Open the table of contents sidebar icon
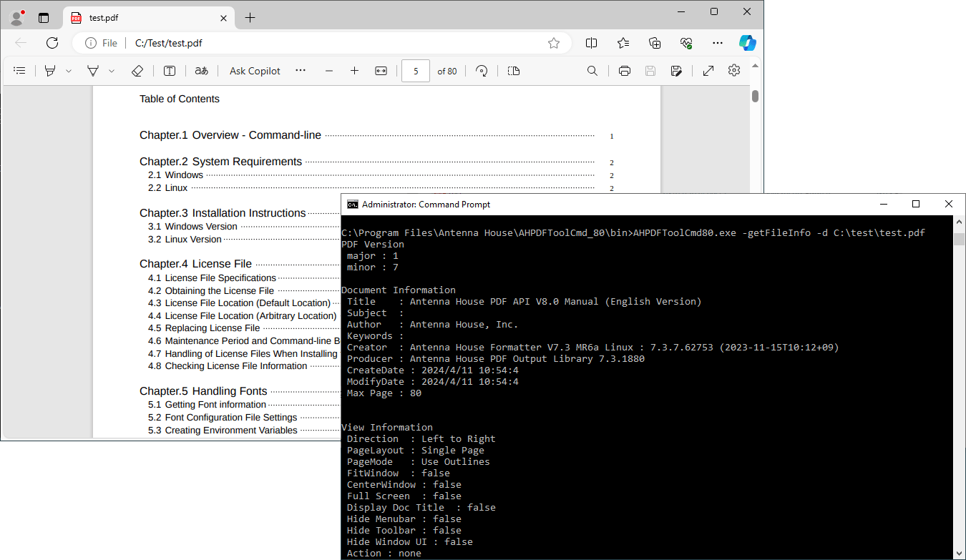 pos(19,71)
